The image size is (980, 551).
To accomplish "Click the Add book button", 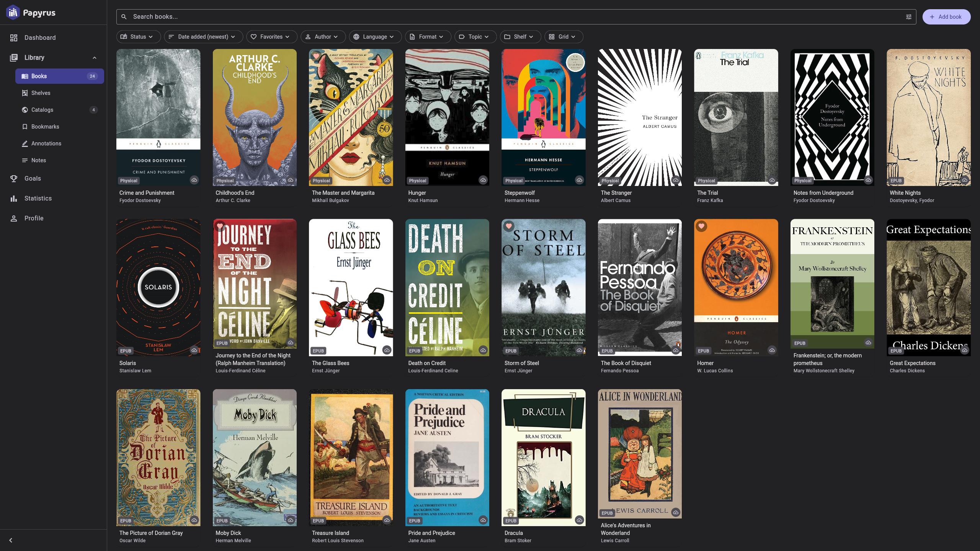I will point(946,17).
